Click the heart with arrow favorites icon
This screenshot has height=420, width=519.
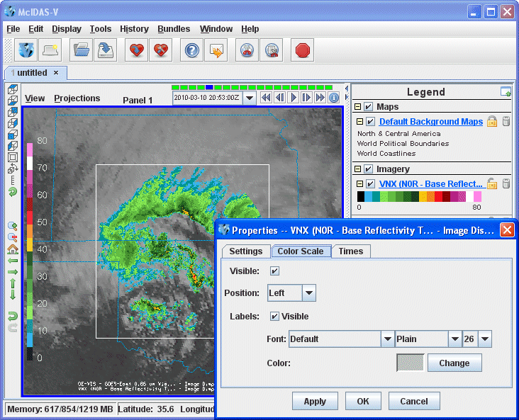point(136,50)
